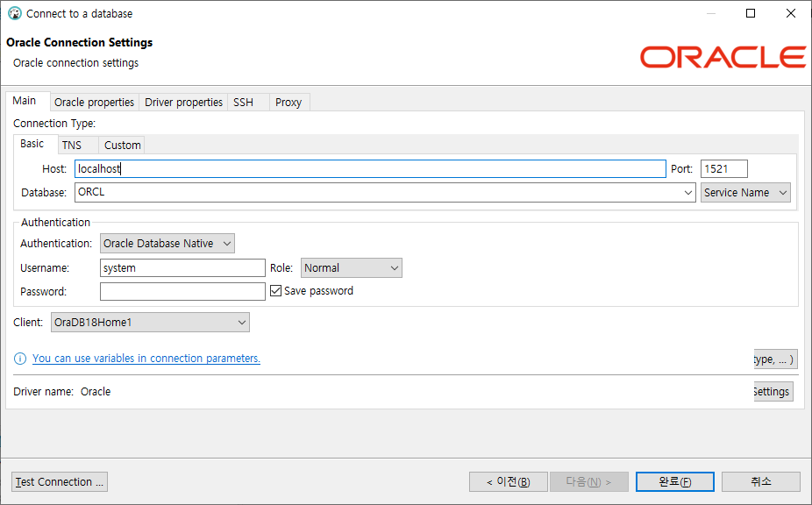The height and width of the screenshot is (505, 812).
Task: Click the Oracle logo
Action: point(723,57)
